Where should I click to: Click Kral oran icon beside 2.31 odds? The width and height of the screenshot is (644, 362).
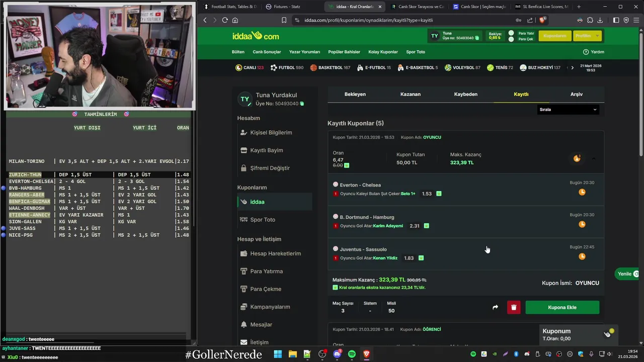tap(426, 226)
